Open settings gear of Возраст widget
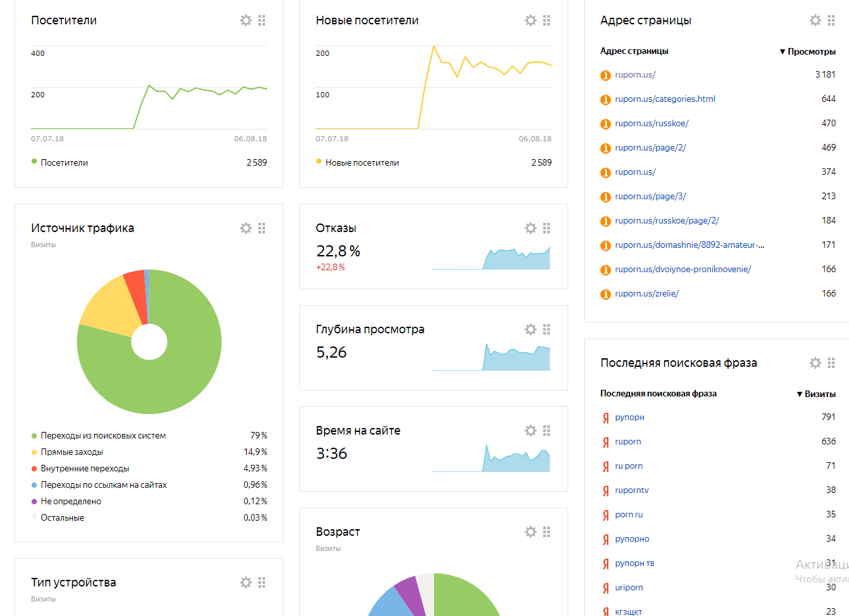This screenshot has width=849, height=616. coord(531,532)
